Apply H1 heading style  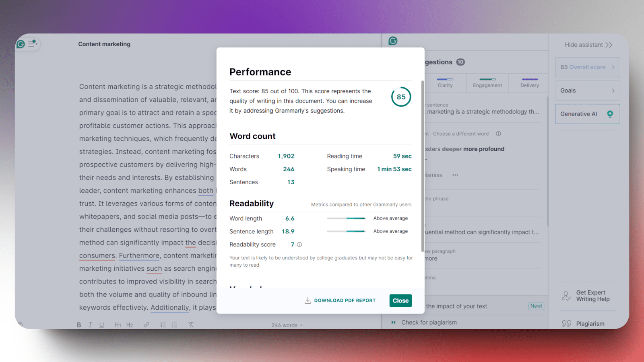(118, 325)
